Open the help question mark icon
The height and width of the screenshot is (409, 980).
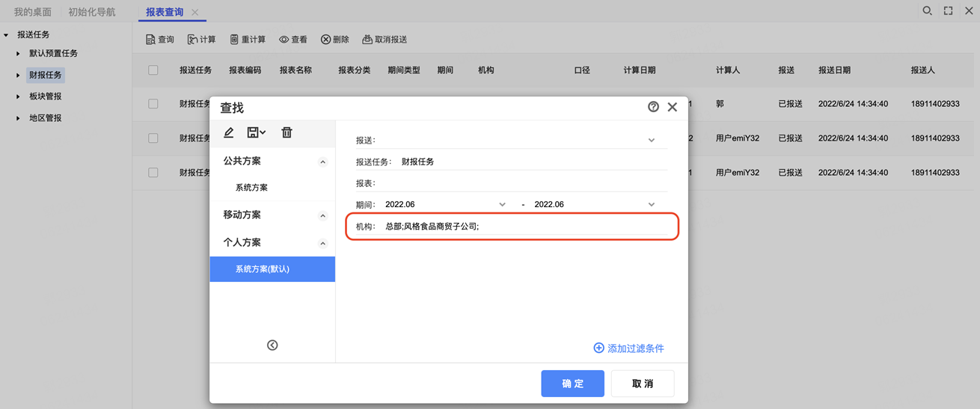pos(653,107)
